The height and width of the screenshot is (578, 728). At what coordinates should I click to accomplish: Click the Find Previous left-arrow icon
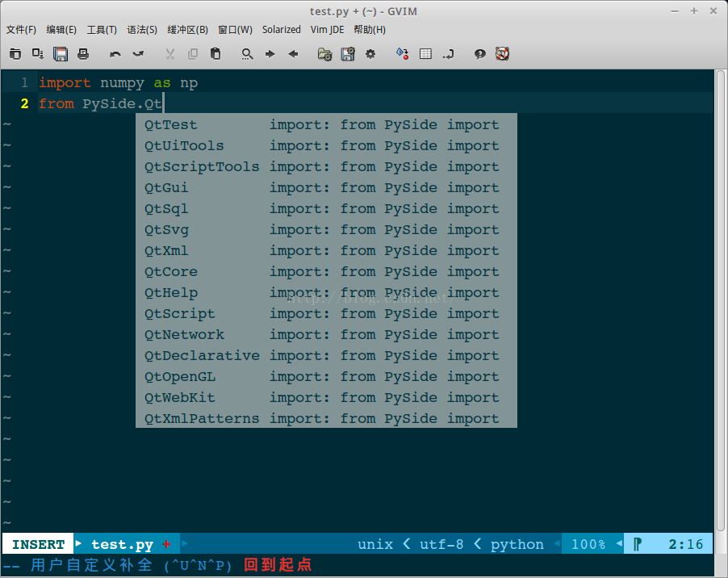pos(293,54)
